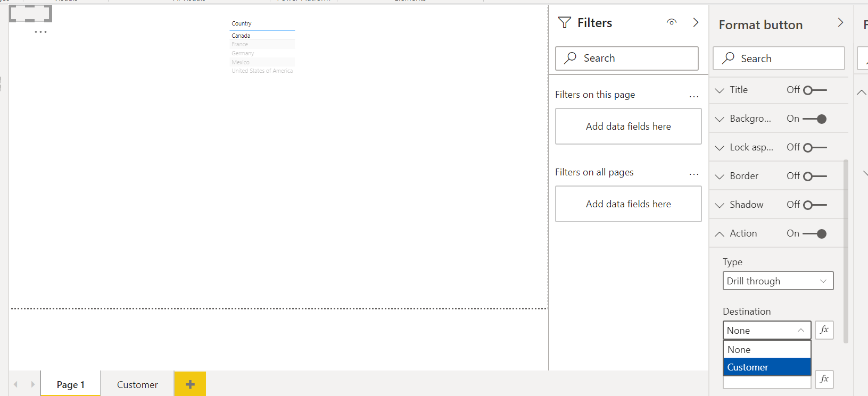Click Add data fields under Filters on all pages

629,204
